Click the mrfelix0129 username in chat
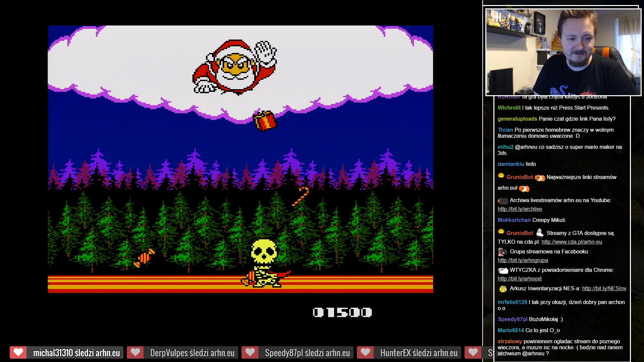The width and height of the screenshot is (644, 362). (513, 302)
